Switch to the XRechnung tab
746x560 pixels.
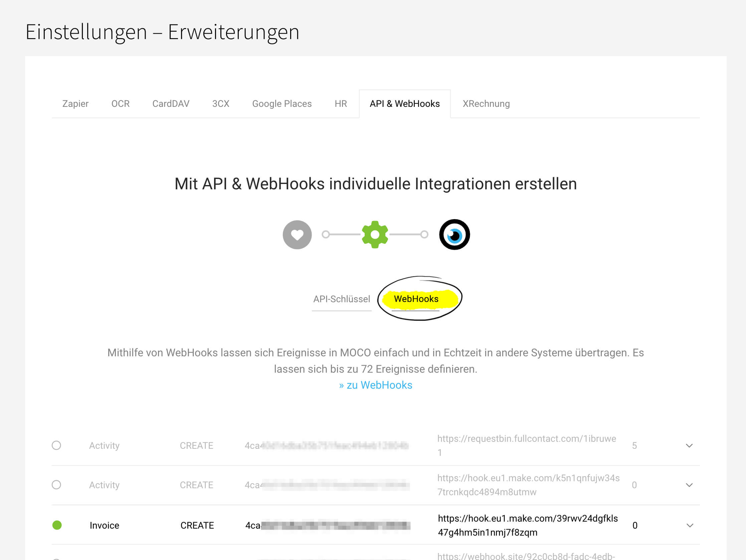point(486,104)
